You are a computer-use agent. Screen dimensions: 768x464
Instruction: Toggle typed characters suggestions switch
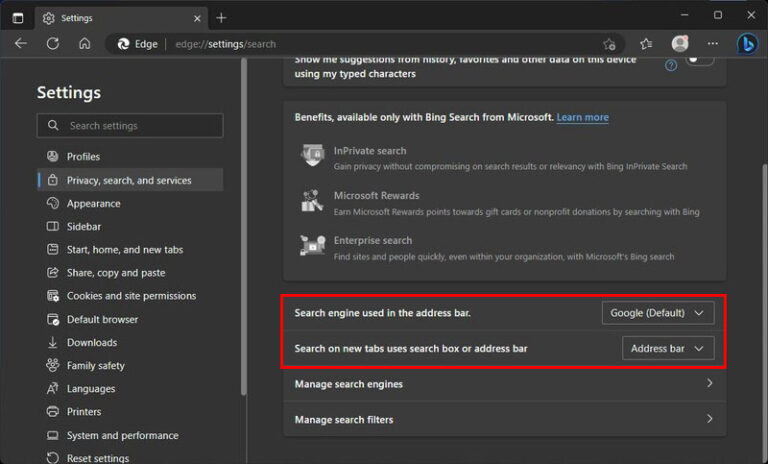[699, 60]
